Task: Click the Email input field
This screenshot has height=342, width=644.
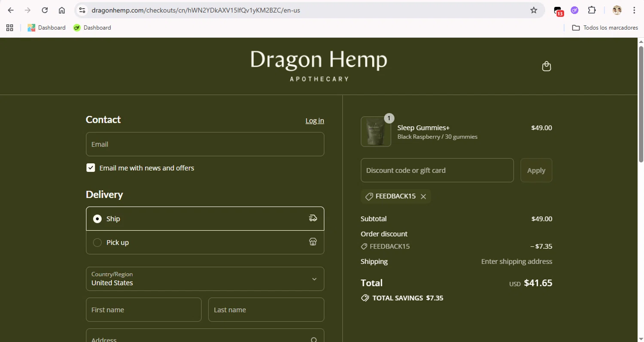Action: (x=205, y=144)
